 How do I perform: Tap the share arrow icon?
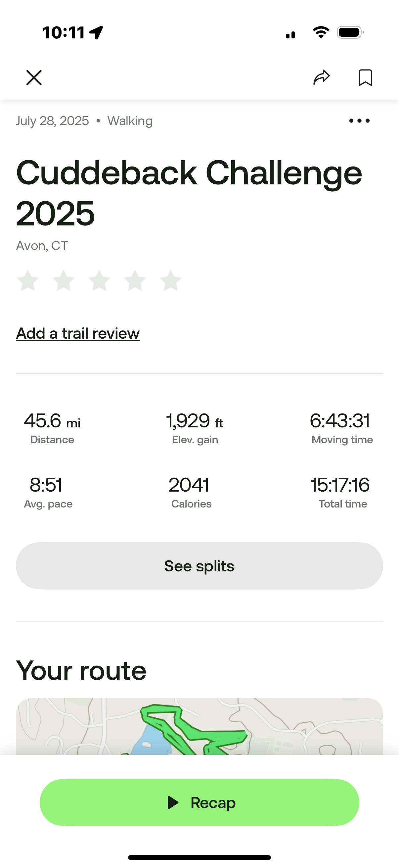click(322, 78)
